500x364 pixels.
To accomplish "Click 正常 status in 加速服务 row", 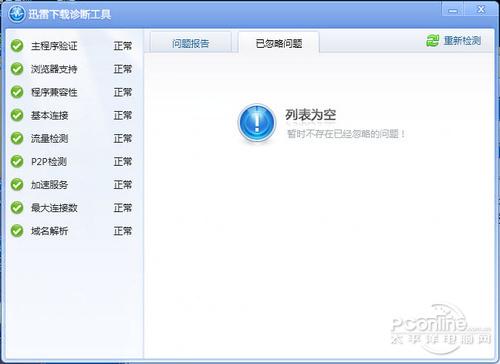I will tap(123, 185).
